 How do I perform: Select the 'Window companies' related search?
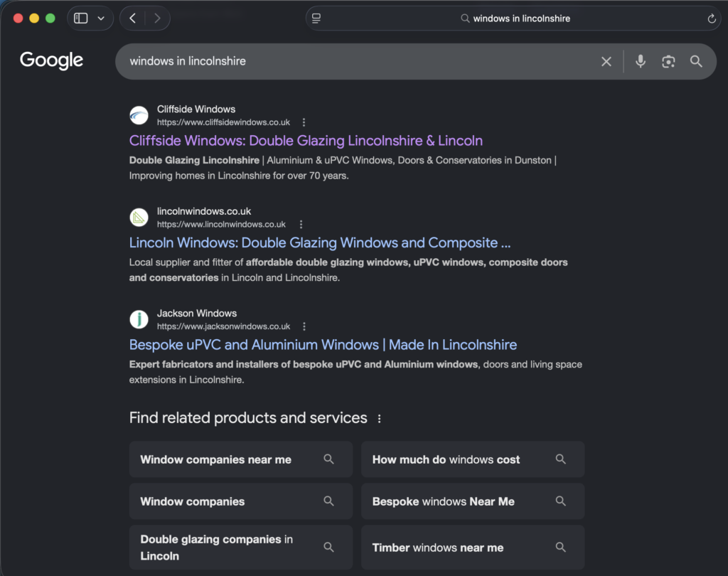[x=241, y=501]
